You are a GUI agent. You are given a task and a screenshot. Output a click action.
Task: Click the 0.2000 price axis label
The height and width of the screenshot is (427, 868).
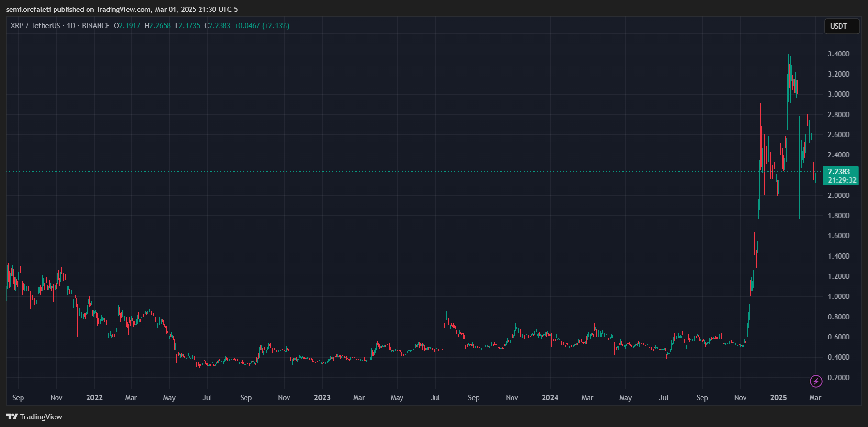tap(839, 378)
